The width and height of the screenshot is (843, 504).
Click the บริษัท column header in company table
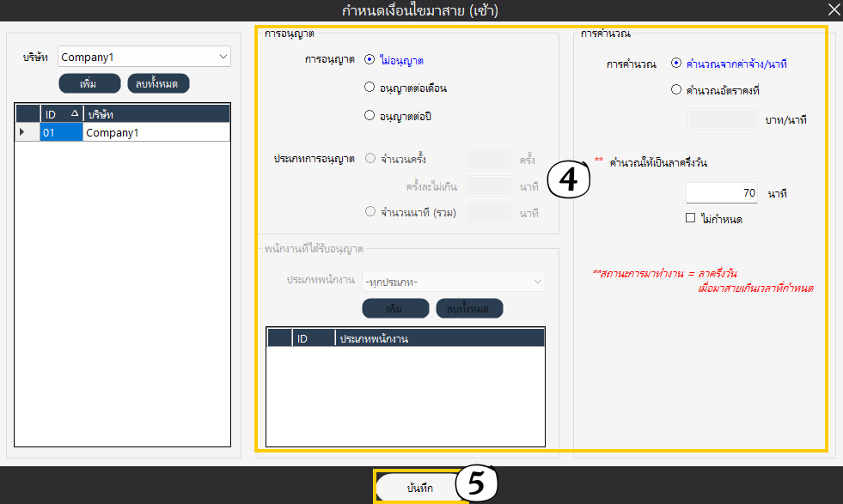pyautogui.click(x=155, y=114)
